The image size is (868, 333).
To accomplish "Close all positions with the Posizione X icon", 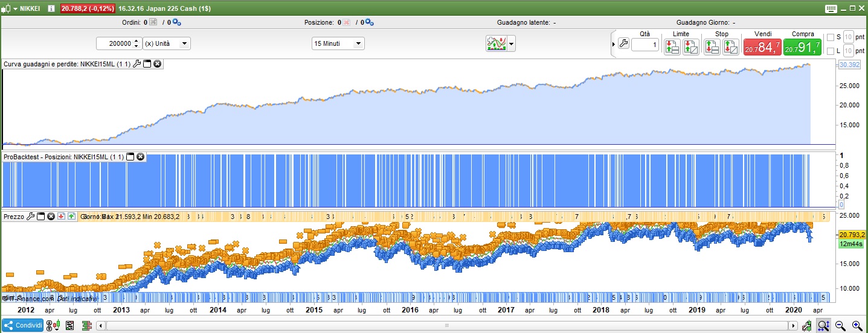I will [x=346, y=22].
